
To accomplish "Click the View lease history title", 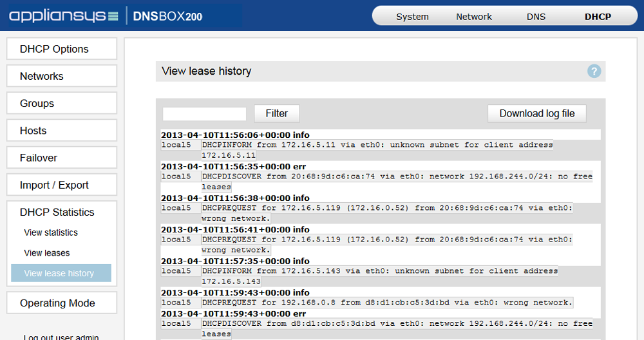I will (x=207, y=71).
